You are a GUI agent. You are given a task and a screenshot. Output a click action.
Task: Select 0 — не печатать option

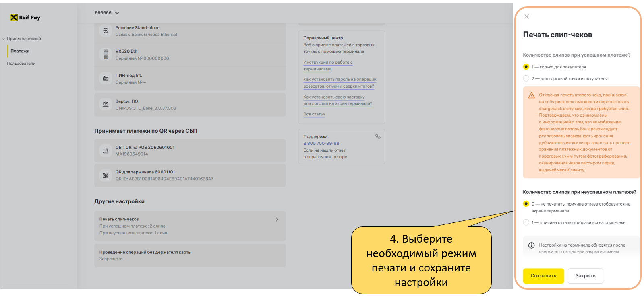[526, 204]
